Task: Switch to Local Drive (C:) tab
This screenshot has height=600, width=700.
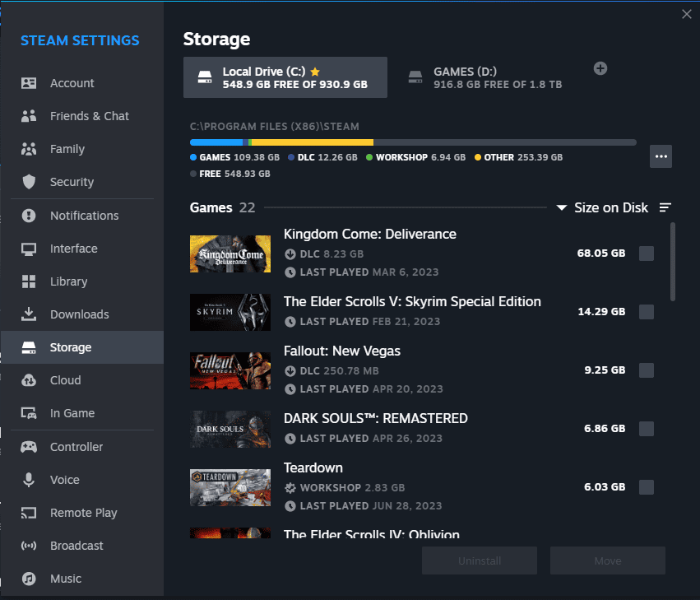Action: [x=285, y=77]
